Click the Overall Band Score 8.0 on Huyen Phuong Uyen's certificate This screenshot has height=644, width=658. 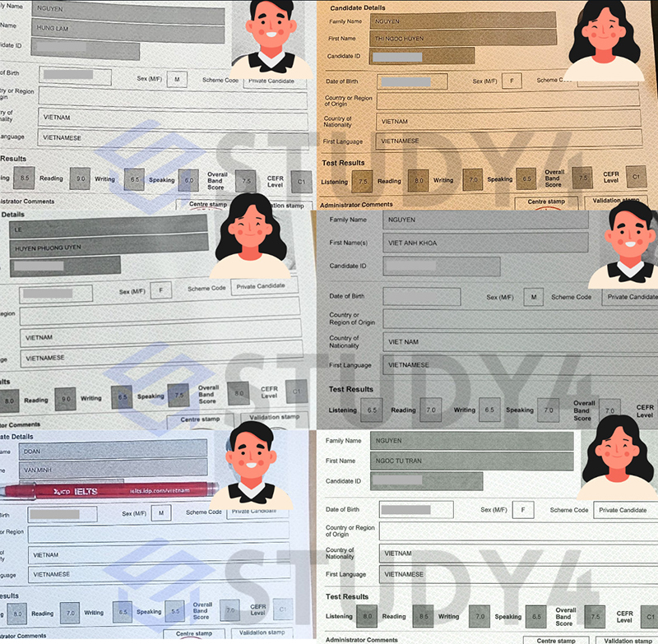(239, 393)
